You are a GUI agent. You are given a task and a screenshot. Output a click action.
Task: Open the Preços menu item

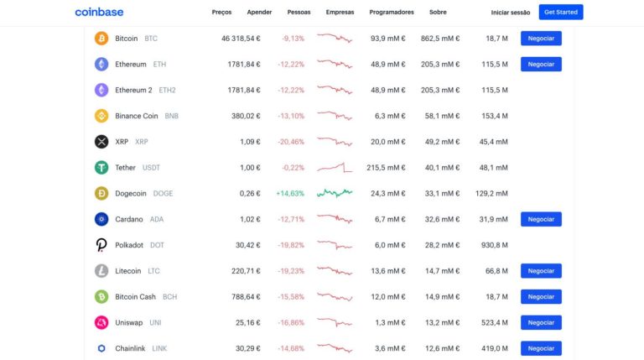(x=222, y=13)
